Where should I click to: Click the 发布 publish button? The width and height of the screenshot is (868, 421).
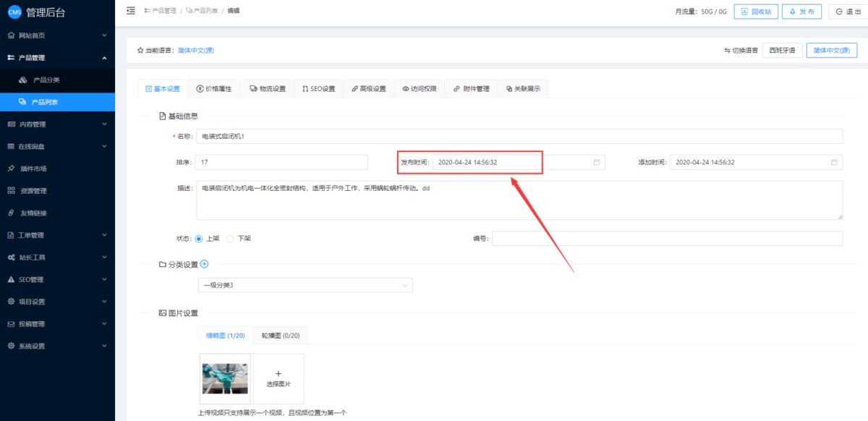(801, 12)
